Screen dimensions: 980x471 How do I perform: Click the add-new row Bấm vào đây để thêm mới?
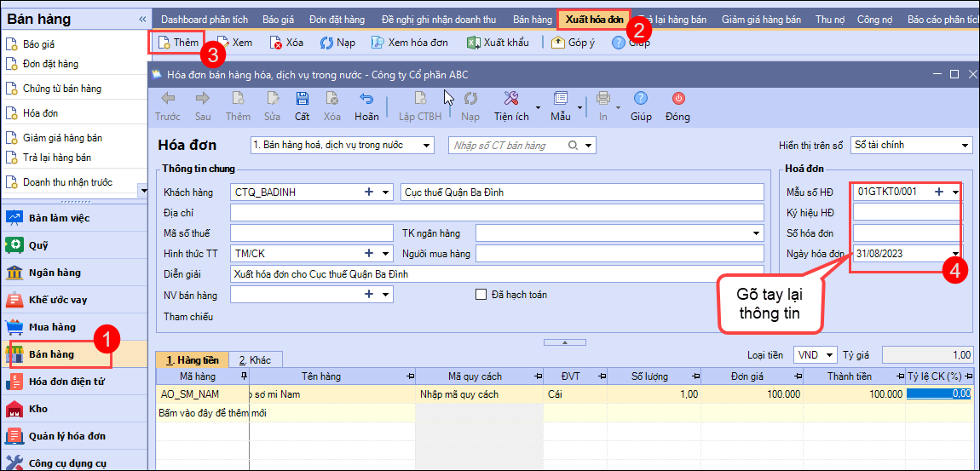coord(213,412)
